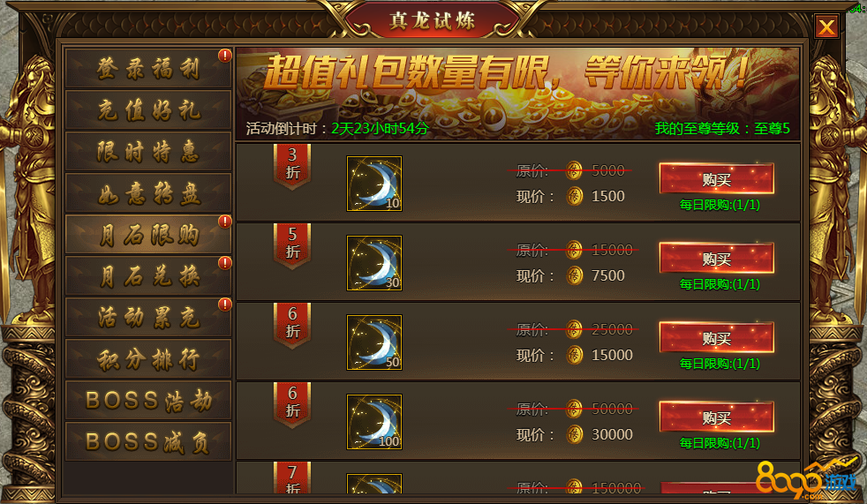Select the 限时特惠 tab

pyautogui.click(x=148, y=152)
